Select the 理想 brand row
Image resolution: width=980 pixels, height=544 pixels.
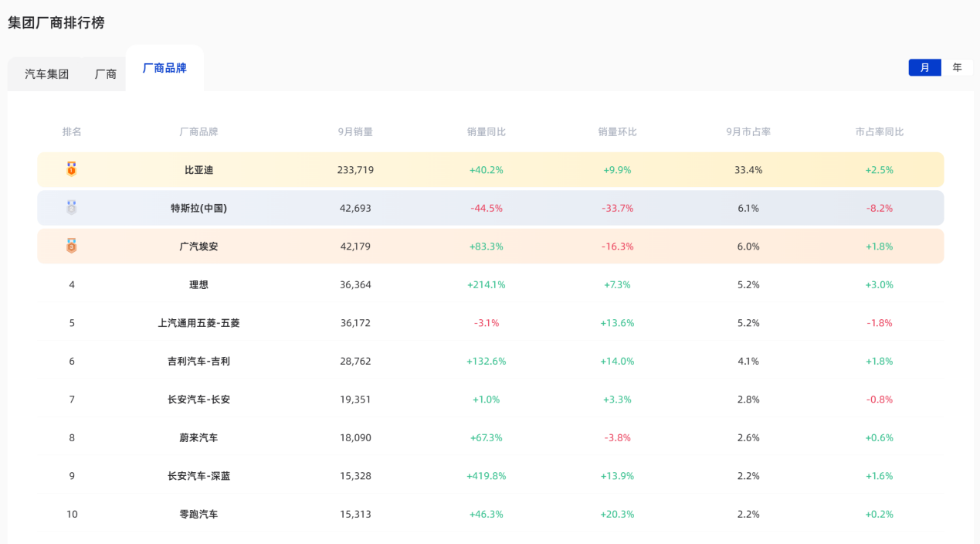tap(198, 284)
